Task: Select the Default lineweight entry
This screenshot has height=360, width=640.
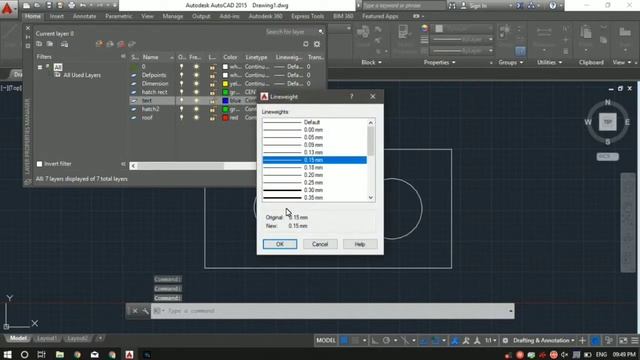Action: (315, 122)
